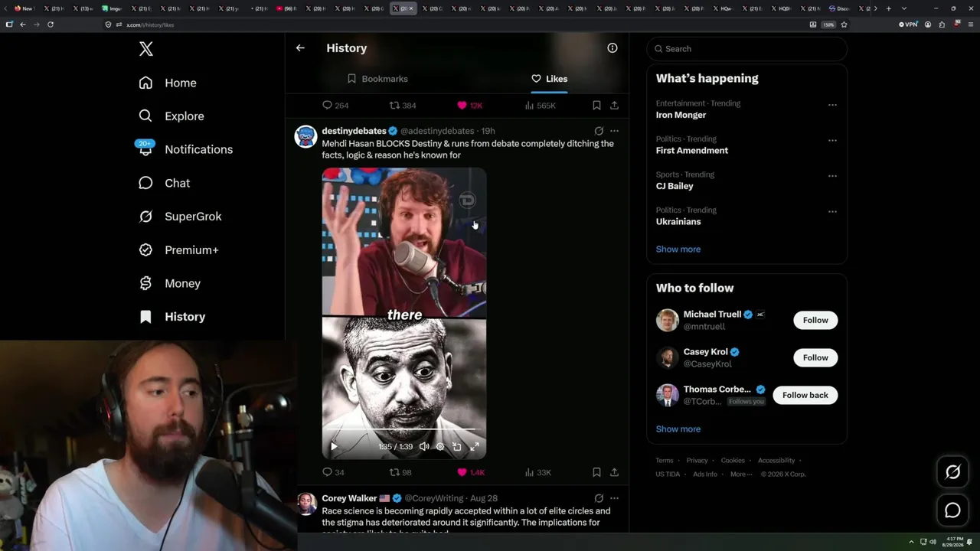Follow Michael Truell

click(815, 321)
